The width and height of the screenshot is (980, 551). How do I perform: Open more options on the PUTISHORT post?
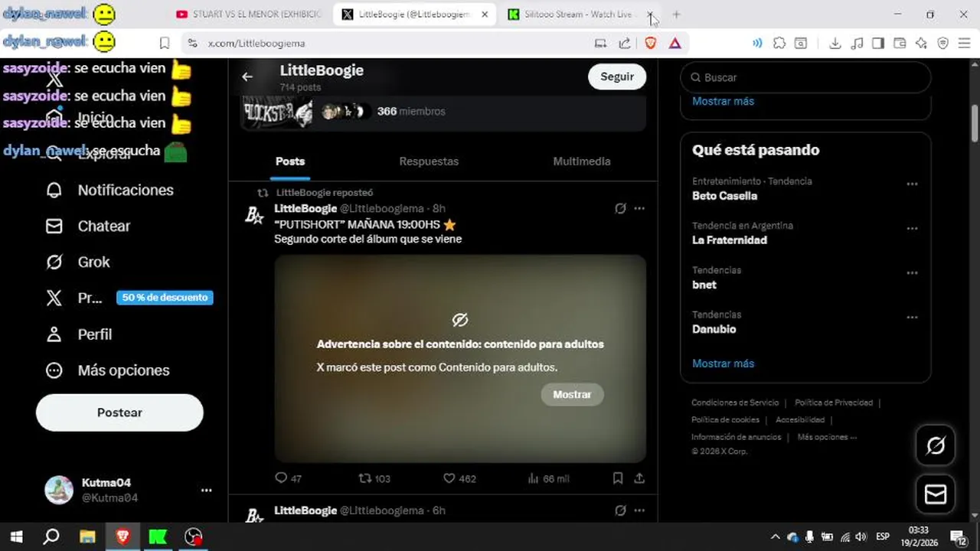[x=639, y=208]
